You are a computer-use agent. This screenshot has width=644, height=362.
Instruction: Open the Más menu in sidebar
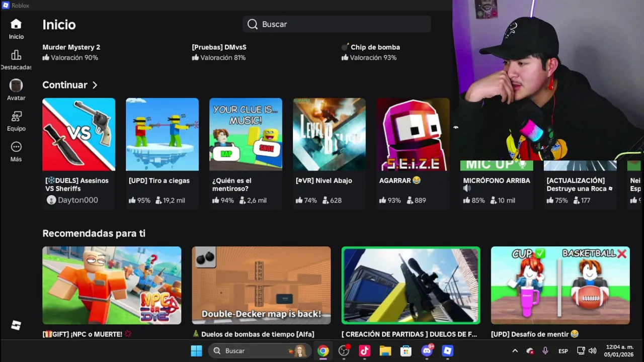click(x=16, y=147)
